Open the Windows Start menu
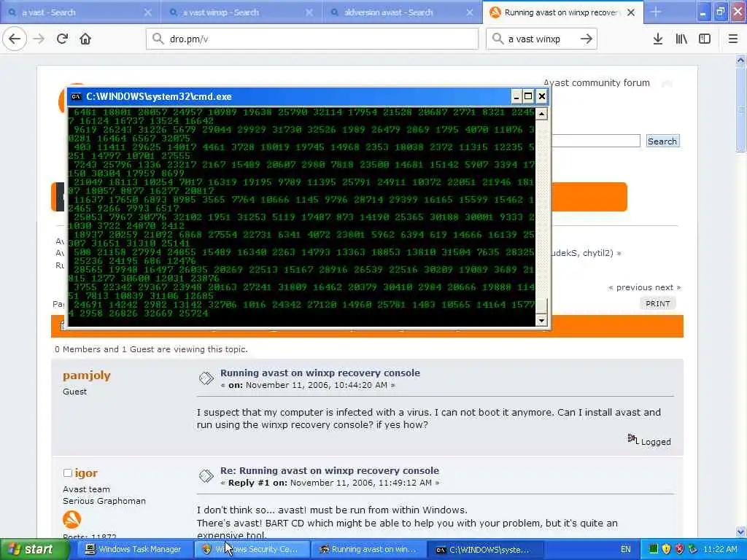 point(34,549)
